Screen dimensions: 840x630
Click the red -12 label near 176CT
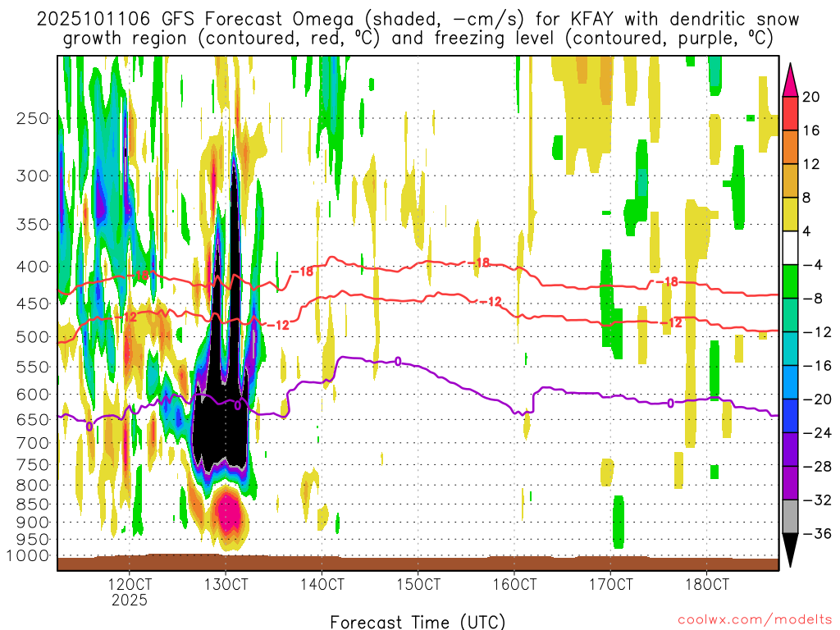(671, 322)
